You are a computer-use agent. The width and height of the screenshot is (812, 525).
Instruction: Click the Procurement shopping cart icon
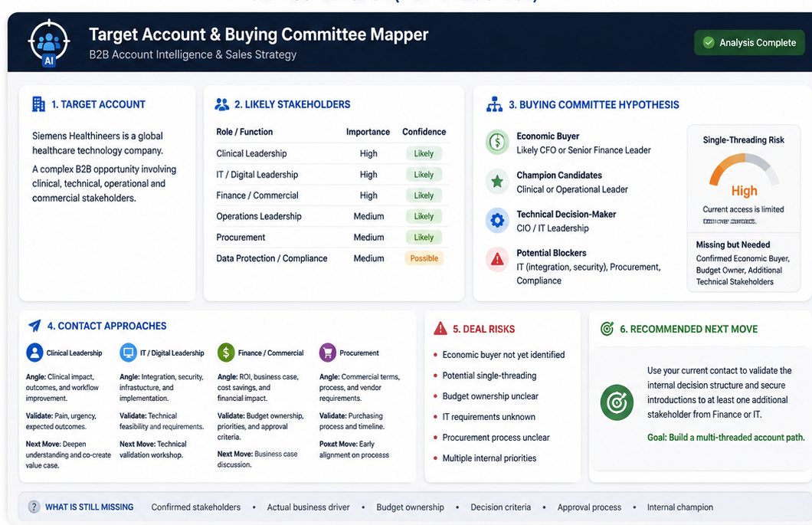[327, 353]
